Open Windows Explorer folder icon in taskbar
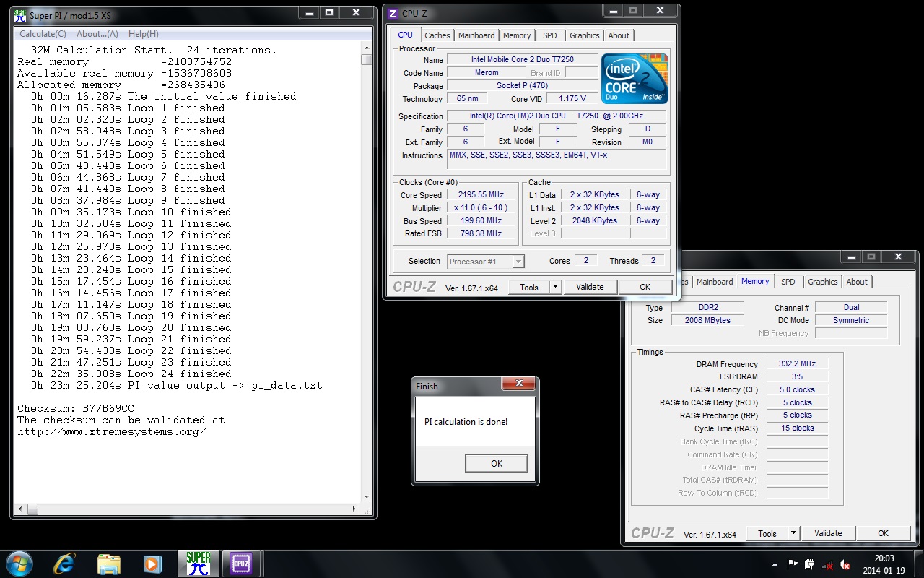The image size is (924, 578). [109, 564]
